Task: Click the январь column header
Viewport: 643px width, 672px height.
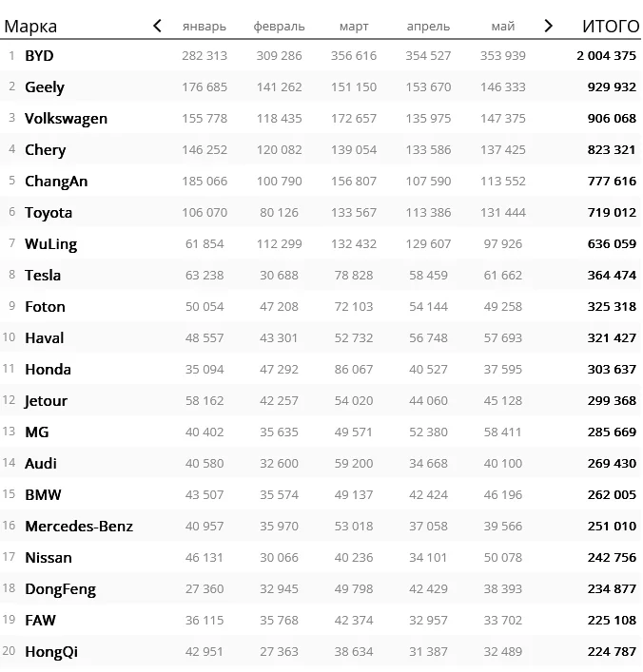Action: click(205, 27)
